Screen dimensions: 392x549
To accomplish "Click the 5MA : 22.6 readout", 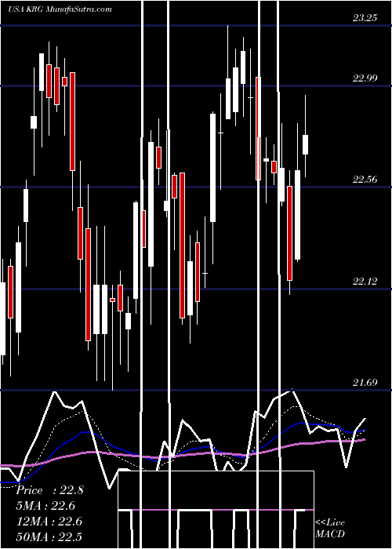I will pos(45,506).
